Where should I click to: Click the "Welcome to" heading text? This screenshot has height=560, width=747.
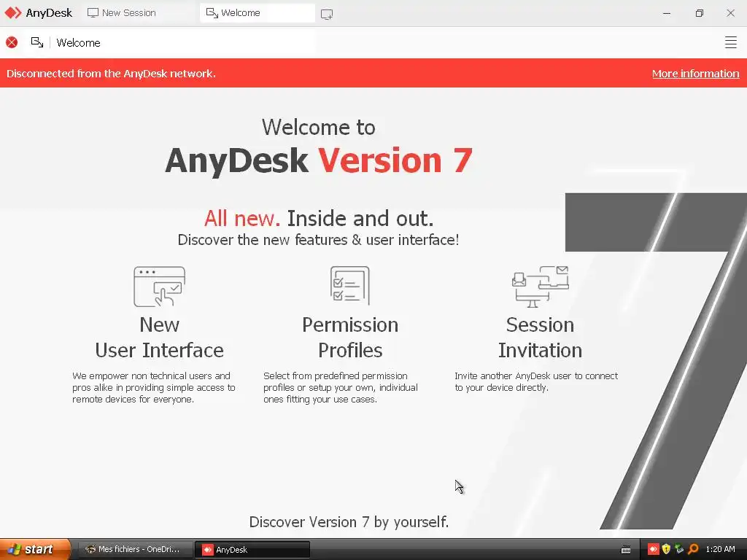click(318, 127)
